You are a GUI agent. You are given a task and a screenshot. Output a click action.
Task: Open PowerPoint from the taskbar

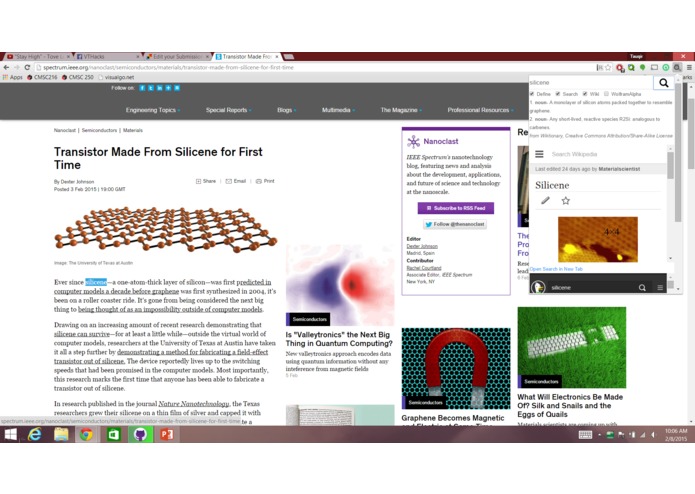[167, 435]
